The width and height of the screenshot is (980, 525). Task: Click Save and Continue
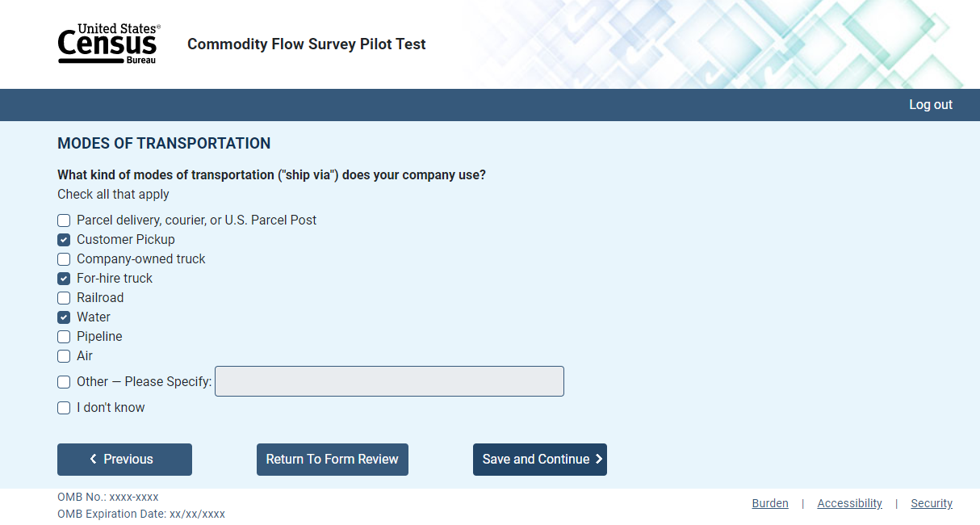click(539, 460)
